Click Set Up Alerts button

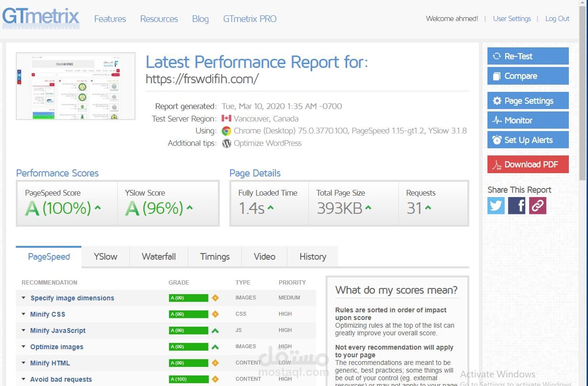(x=528, y=140)
